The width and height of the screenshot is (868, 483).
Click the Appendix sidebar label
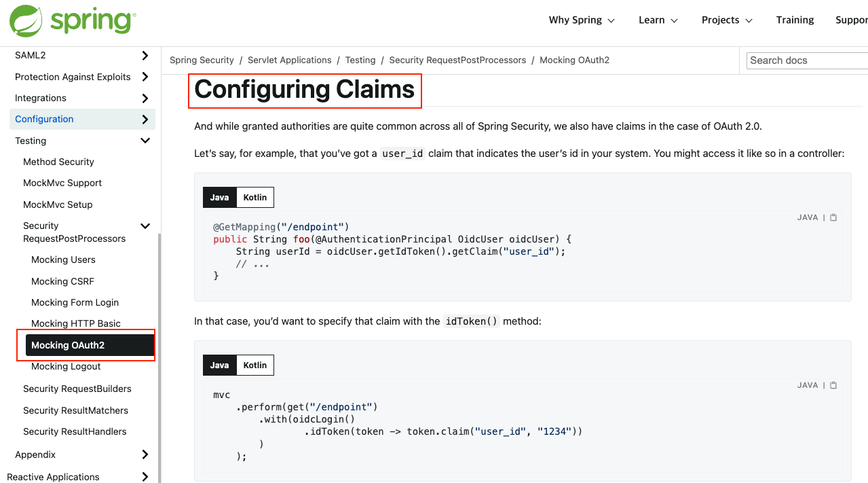(35, 454)
